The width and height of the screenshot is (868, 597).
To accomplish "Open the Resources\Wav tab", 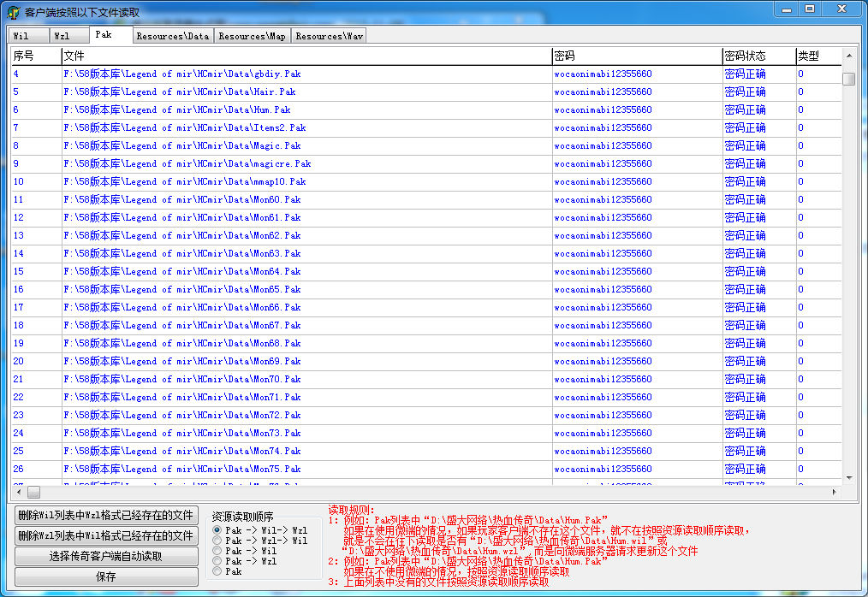I will click(x=329, y=36).
